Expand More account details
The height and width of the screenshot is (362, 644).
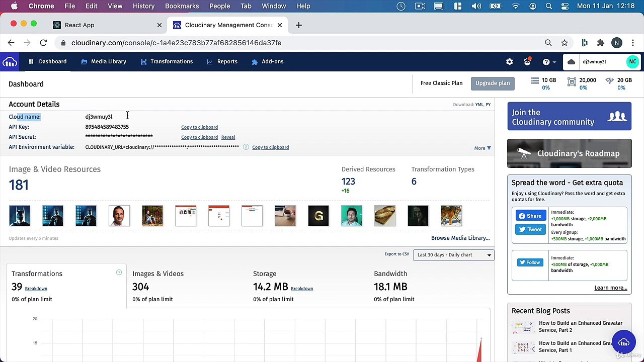click(482, 148)
